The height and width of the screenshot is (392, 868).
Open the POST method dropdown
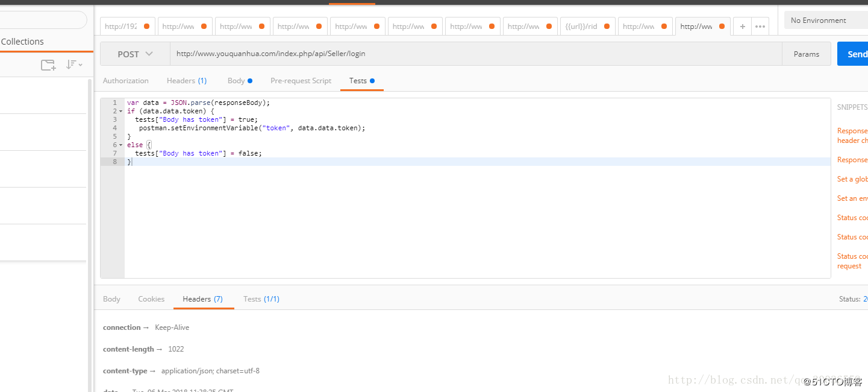tap(135, 54)
